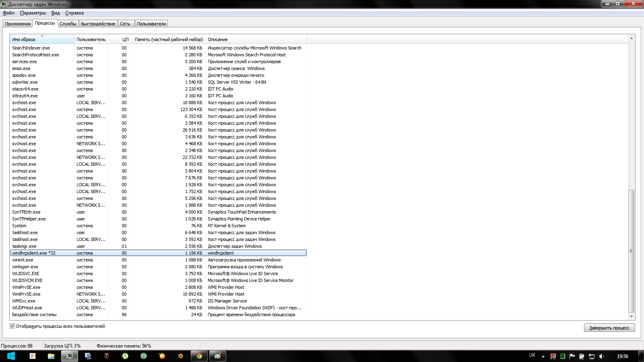Viewport: 644px width, 362px height.
Task: Open the Action Center flag icon
Action: click(x=572, y=356)
